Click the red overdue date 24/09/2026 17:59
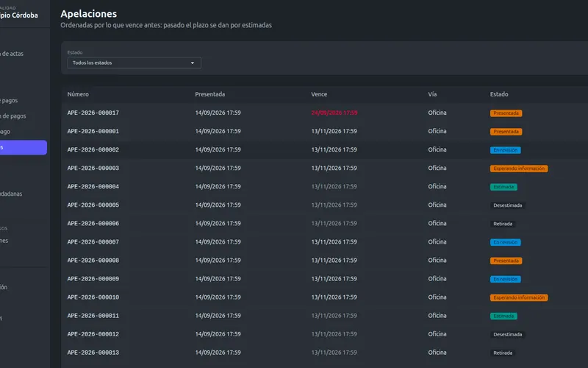This screenshot has width=588, height=368. pos(334,113)
